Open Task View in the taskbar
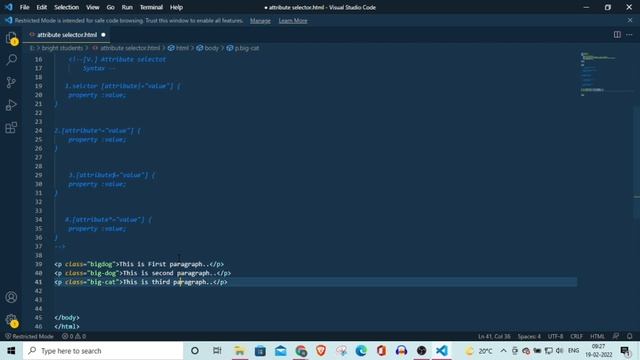Screen dimensions: 640x360 pos(217,351)
